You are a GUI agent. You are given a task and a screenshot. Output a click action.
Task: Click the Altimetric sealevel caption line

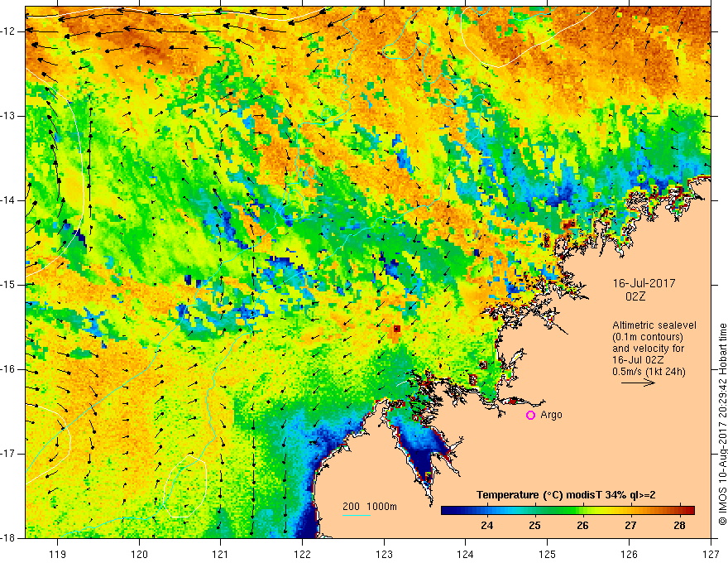pos(654,325)
